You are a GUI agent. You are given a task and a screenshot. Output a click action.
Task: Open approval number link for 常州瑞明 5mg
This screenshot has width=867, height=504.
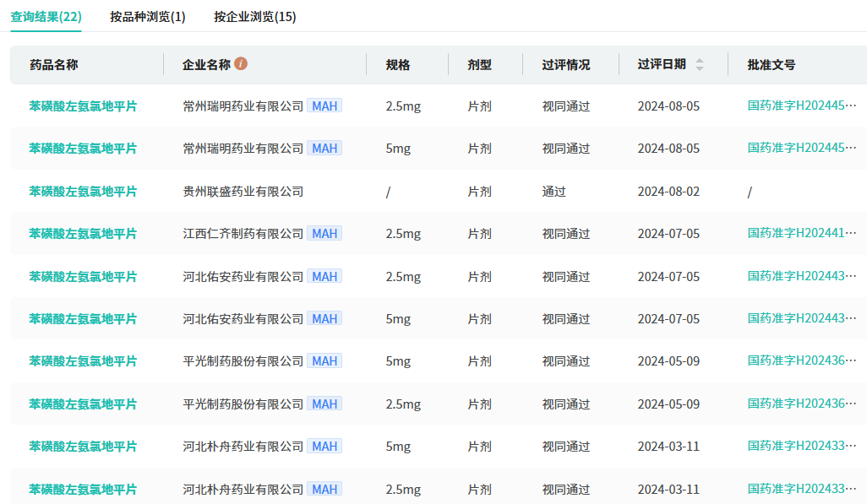point(802,148)
